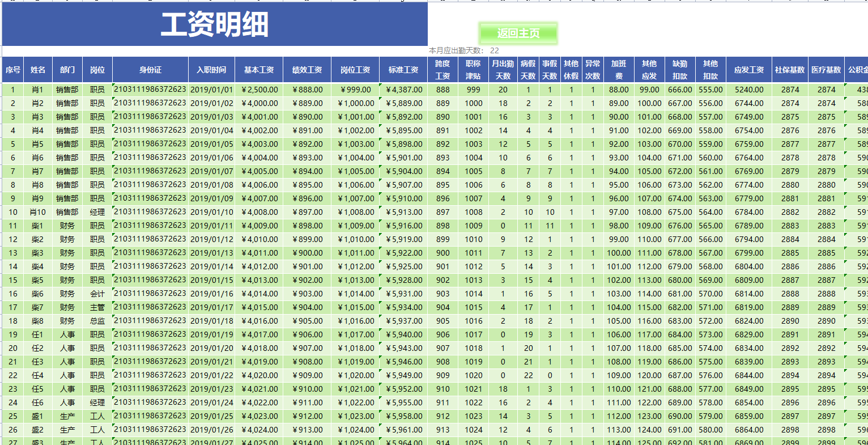Screen dimensions: 868x445
Task: Click other deduction cell 555.00
Action: coord(710,90)
